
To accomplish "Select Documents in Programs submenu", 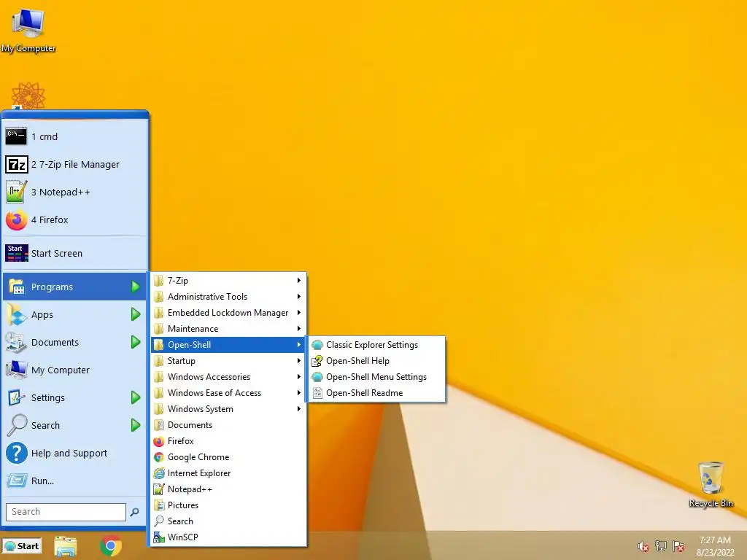I will (x=228, y=425).
